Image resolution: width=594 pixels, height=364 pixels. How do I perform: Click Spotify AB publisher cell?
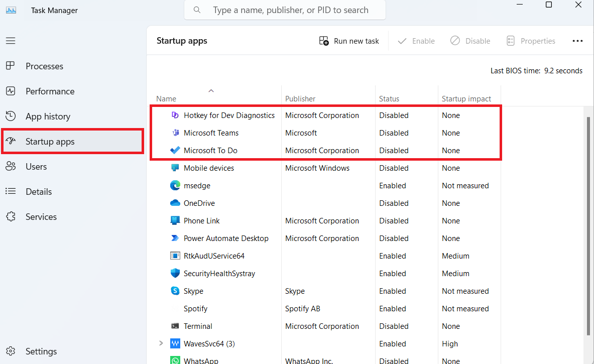302,309
